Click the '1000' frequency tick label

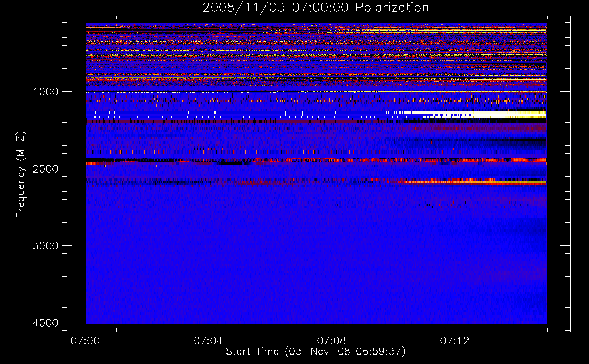46,92
